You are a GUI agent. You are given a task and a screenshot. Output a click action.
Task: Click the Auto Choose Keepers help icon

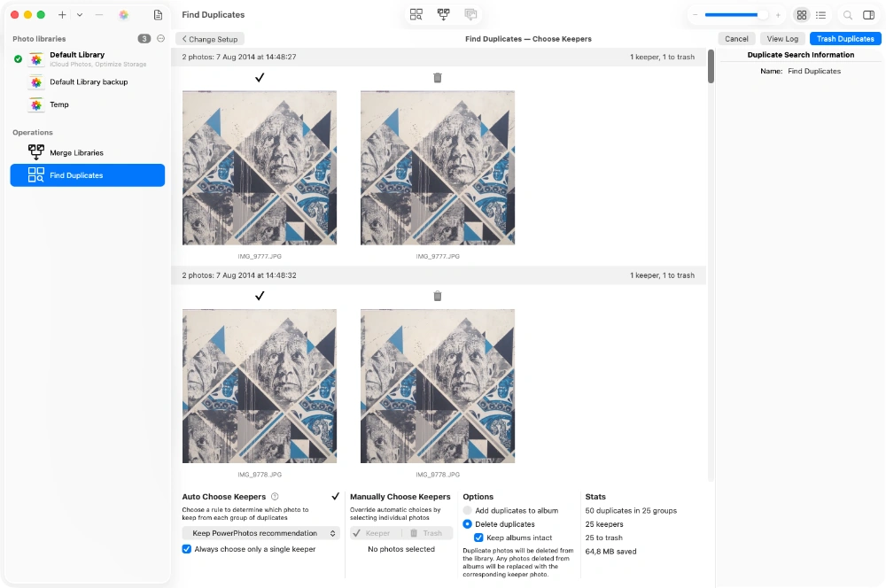click(x=275, y=497)
